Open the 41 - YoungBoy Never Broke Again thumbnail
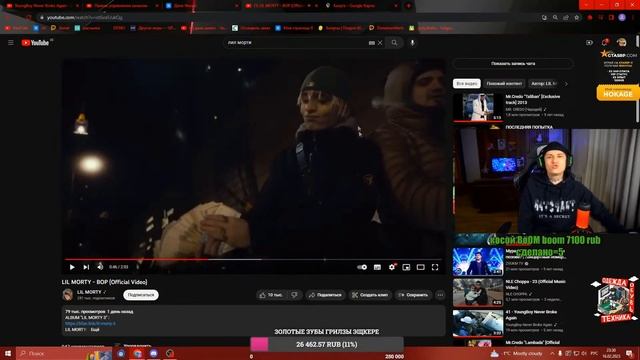 (478, 323)
